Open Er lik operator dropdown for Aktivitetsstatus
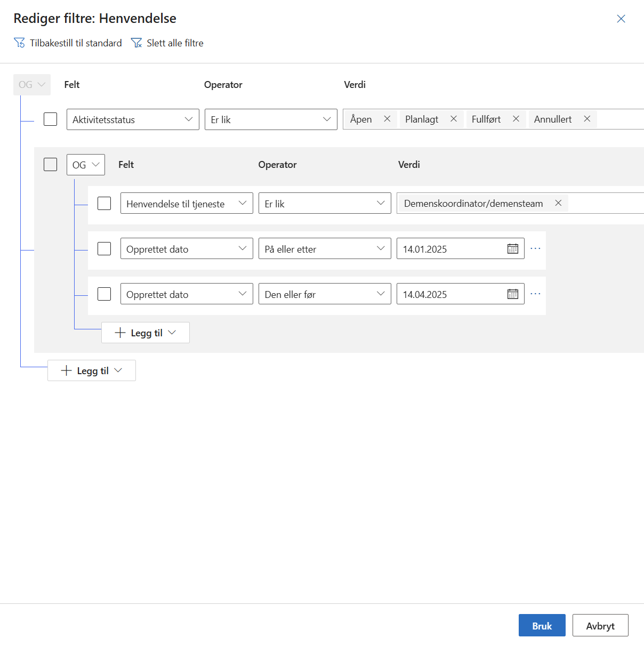This screenshot has width=644, height=646. pyautogui.click(x=271, y=119)
